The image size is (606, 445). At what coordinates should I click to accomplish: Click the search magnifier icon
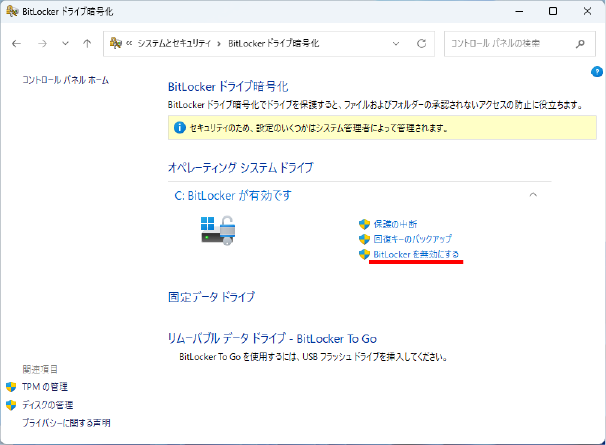click(580, 44)
